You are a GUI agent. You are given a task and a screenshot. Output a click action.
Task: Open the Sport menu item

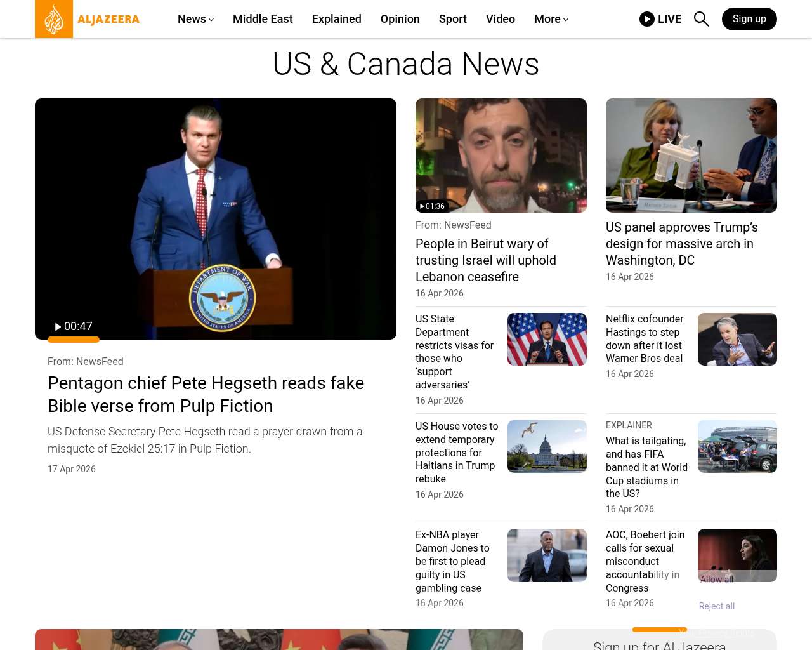click(x=452, y=19)
